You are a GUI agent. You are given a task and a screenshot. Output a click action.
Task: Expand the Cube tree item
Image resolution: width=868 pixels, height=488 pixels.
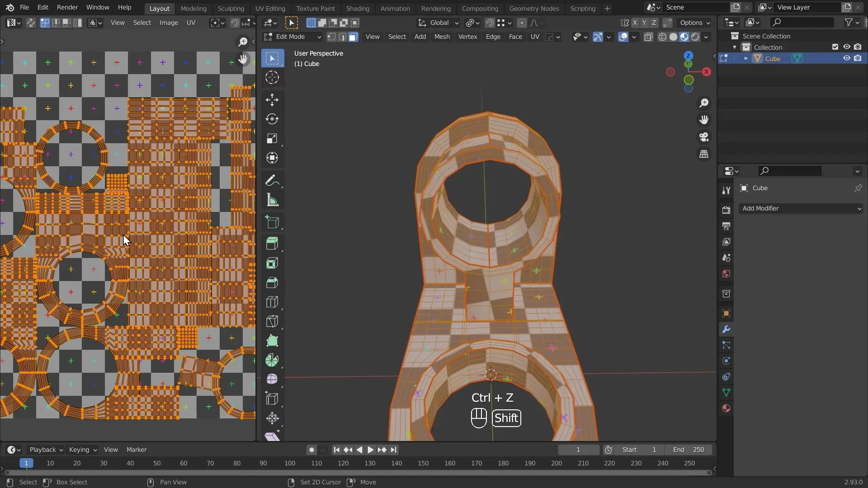pos(746,58)
